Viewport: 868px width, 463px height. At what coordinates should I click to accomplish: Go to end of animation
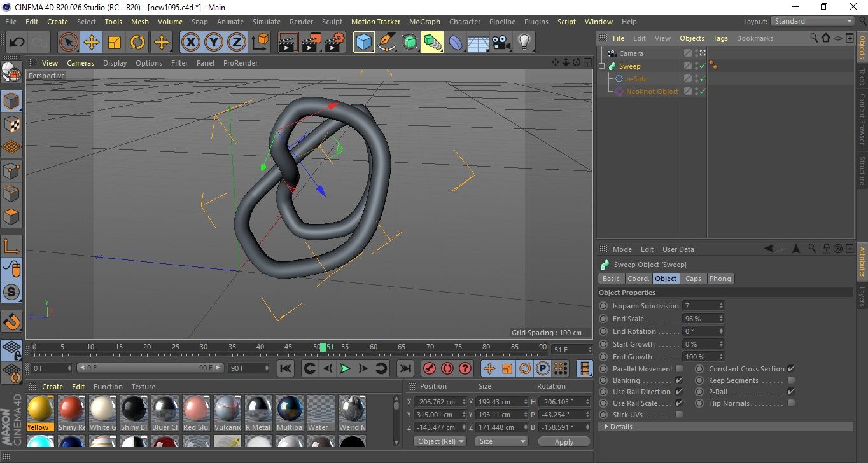tap(405, 368)
